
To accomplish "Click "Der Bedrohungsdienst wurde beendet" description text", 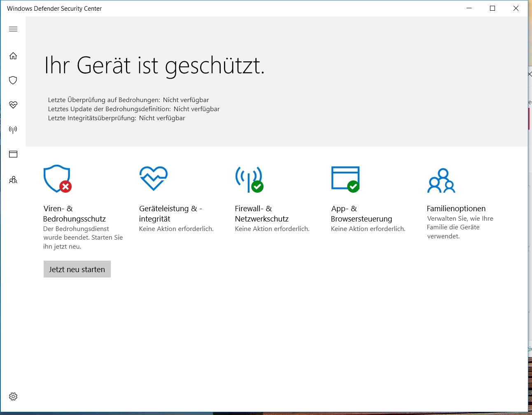I will point(83,238).
